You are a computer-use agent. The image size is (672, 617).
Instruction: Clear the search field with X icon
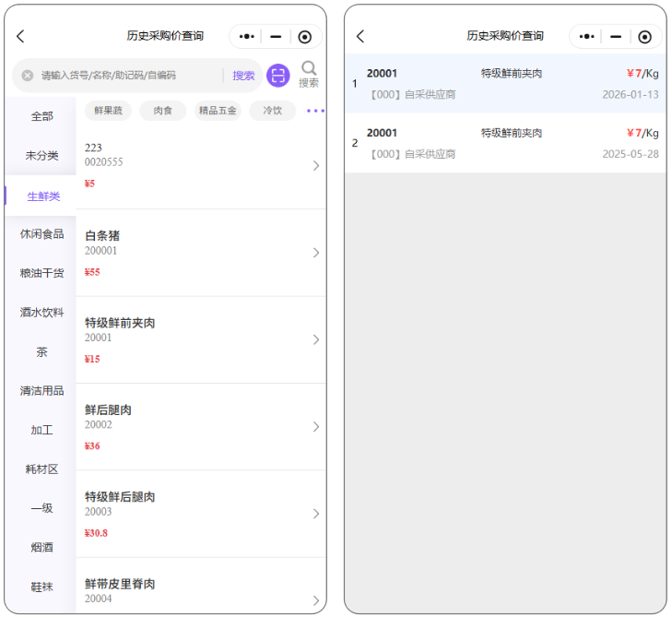[28, 76]
